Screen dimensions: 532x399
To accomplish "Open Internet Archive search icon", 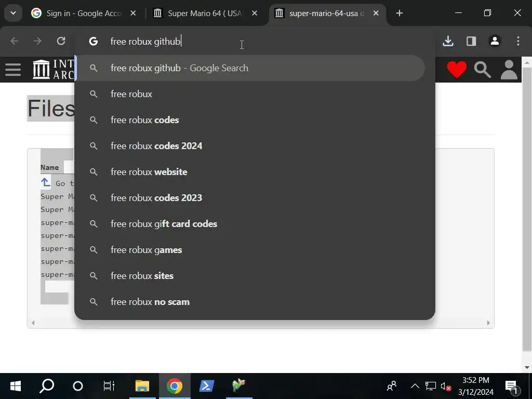I will (x=482, y=70).
